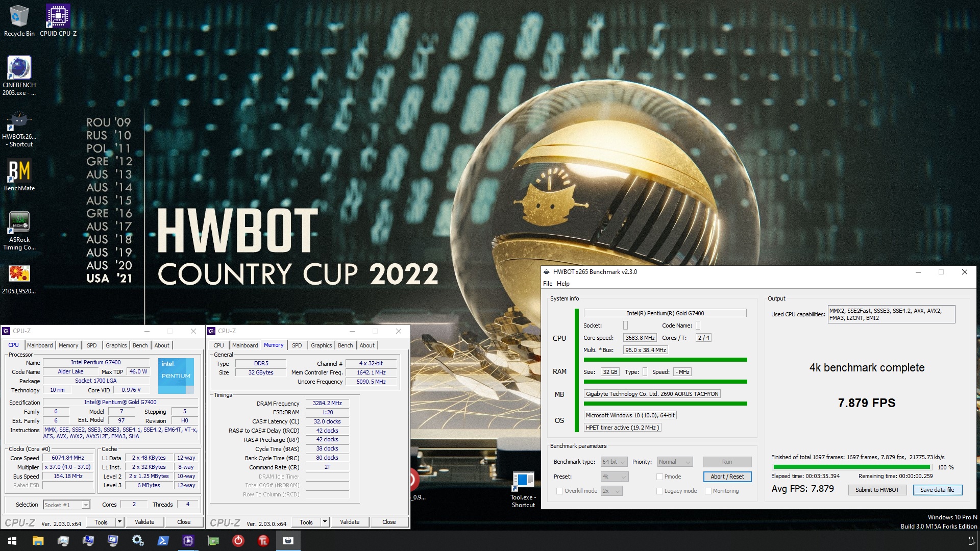
Task: Open the 21053,9520 image file on desktop
Action: (x=19, y=279)
